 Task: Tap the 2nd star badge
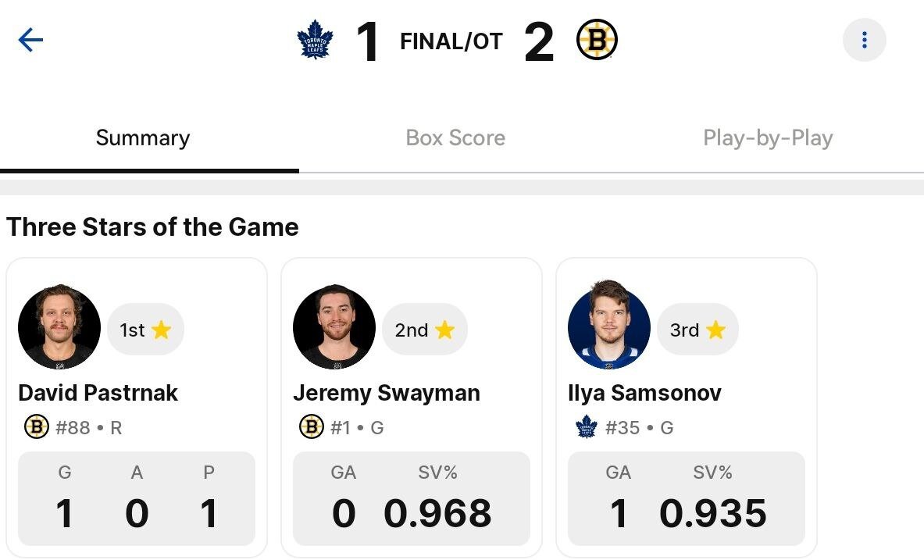point(424,330)
